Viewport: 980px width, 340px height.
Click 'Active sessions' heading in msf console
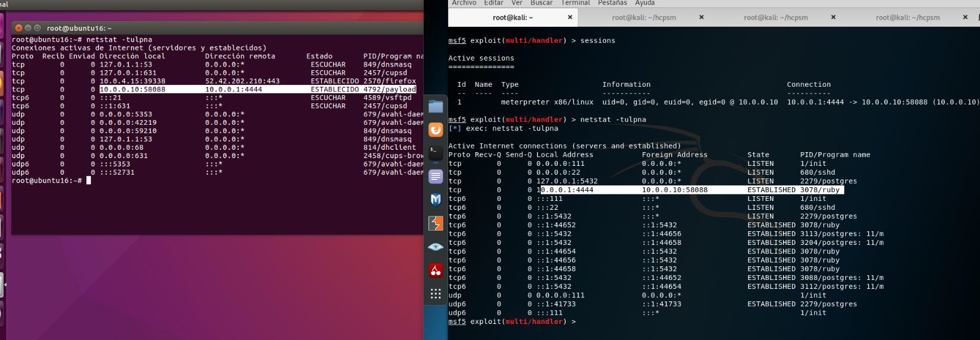(481, 58)
